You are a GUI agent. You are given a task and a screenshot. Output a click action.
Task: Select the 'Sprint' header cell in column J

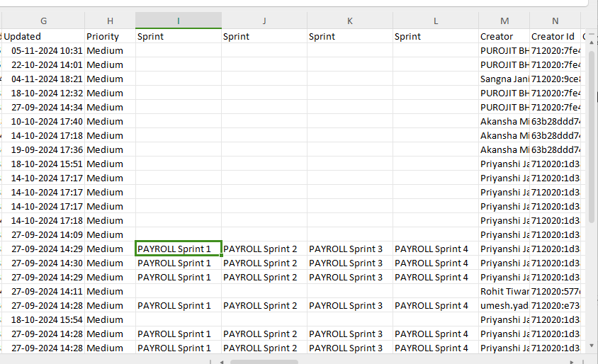click(x=264, y=37)
